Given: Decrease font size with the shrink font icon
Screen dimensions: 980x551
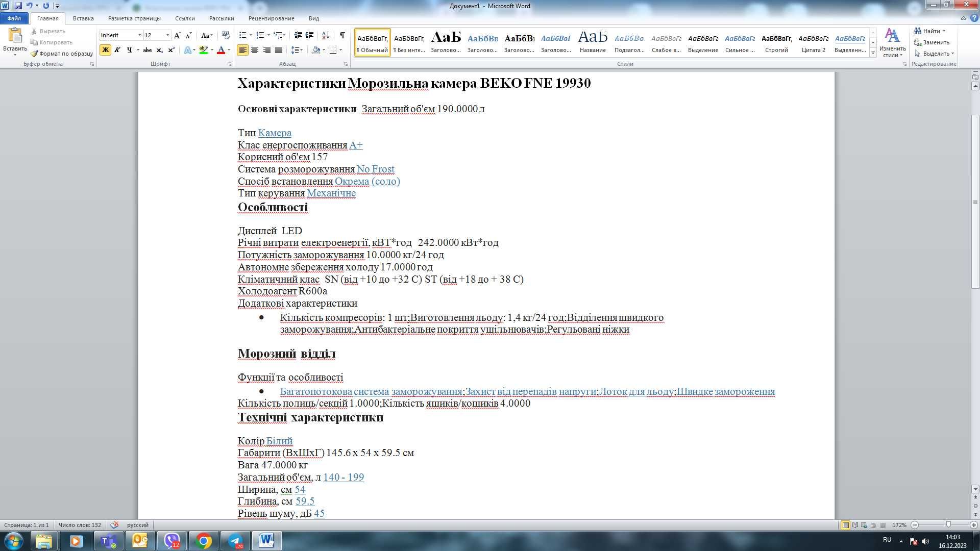Looking at the screenshot, I should point(188,35).
